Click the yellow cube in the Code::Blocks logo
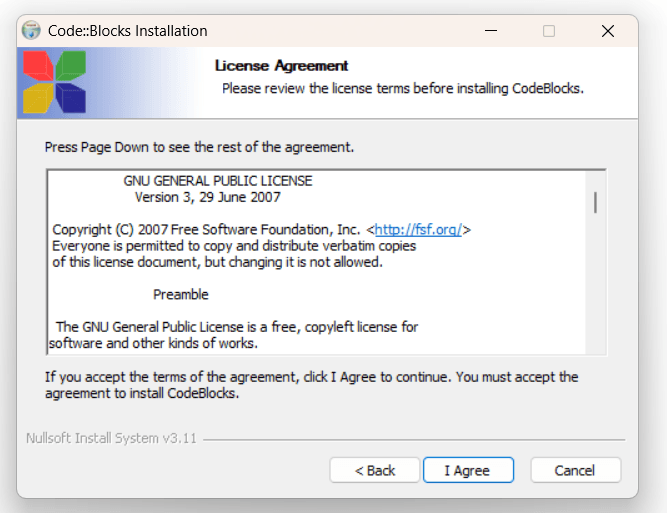The width and height of the screenshot is (667, 513). click(37, 98)
